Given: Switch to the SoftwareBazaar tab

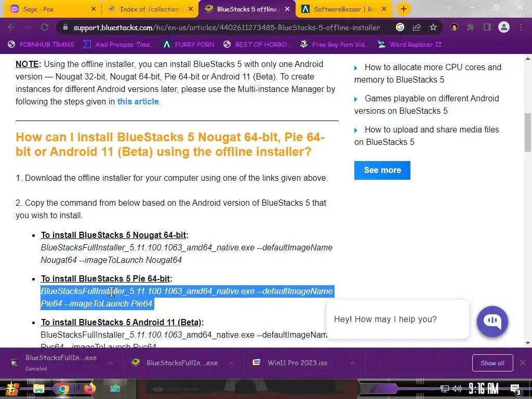Looking at the screenshot, I should pos(343,9).
